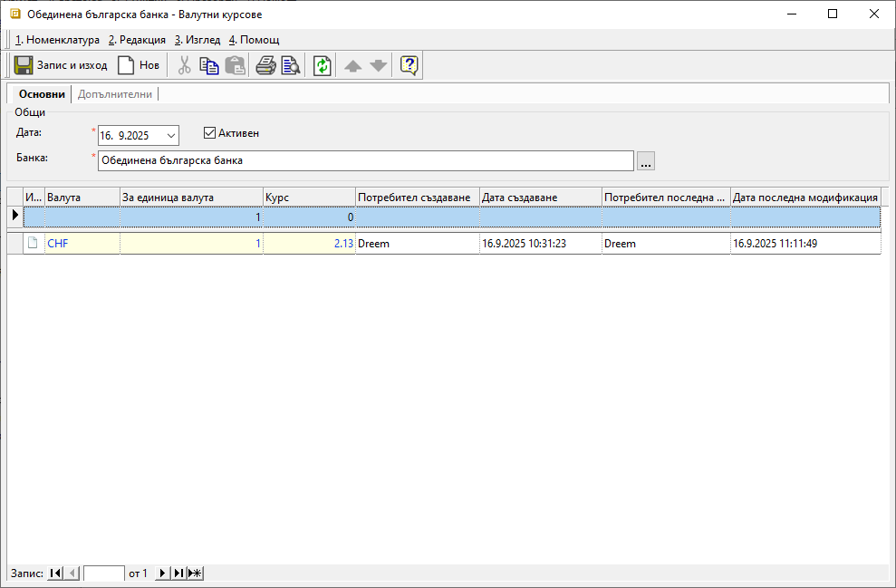This screenshot has width=896, height=588.
Task: Click the 2.13 rate cell
Action: pyautogui.click(x=309, y=244)
